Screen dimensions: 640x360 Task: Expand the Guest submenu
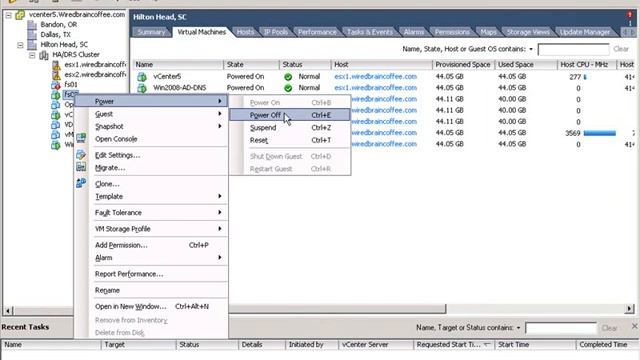point(220,114)
